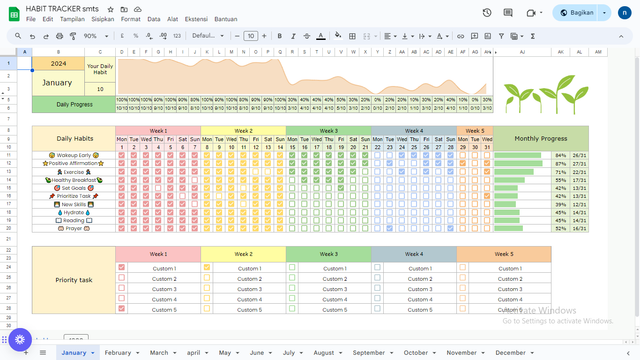Open version history clock icon
This screenshot has width=640, height=360.
487,13
